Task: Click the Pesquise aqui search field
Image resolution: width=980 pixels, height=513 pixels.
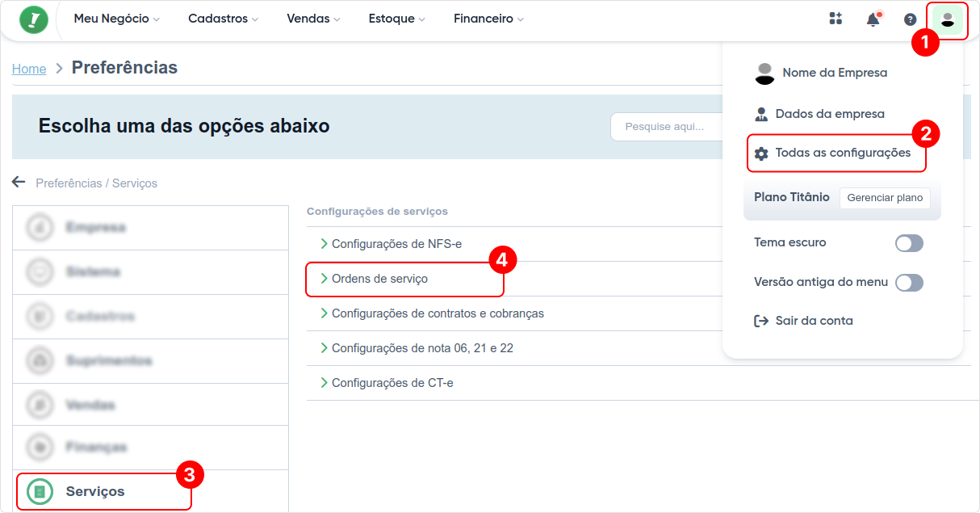Action: (x=666, y=127)
